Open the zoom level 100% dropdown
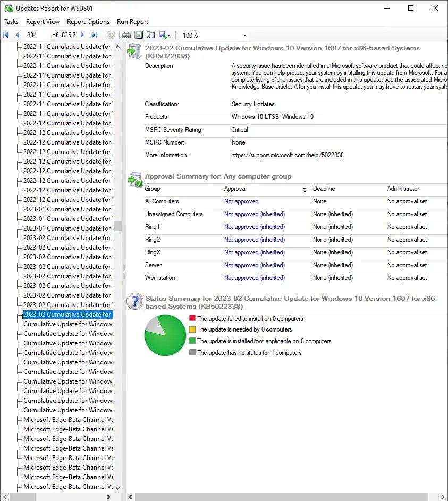448x501 pixels. tap(245, 36)
